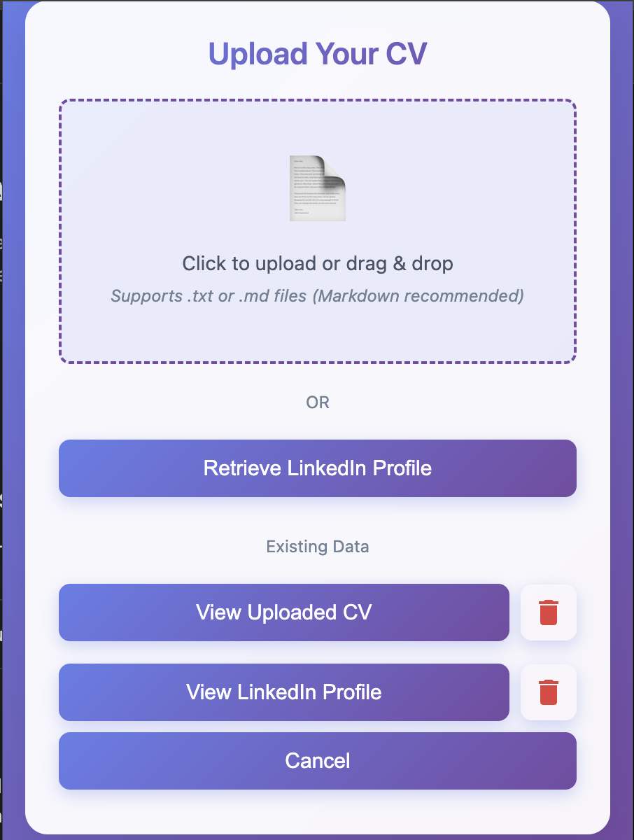Open the View LinkedIn Profile button
Screen dimensions: 634x840
(x=283, y=692)
